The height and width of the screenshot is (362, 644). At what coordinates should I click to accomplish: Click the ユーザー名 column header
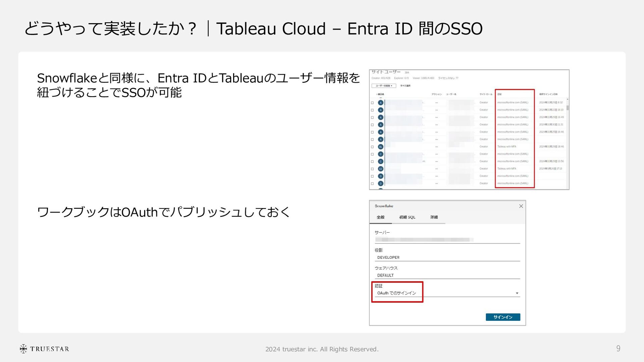[x=451, y=94]
